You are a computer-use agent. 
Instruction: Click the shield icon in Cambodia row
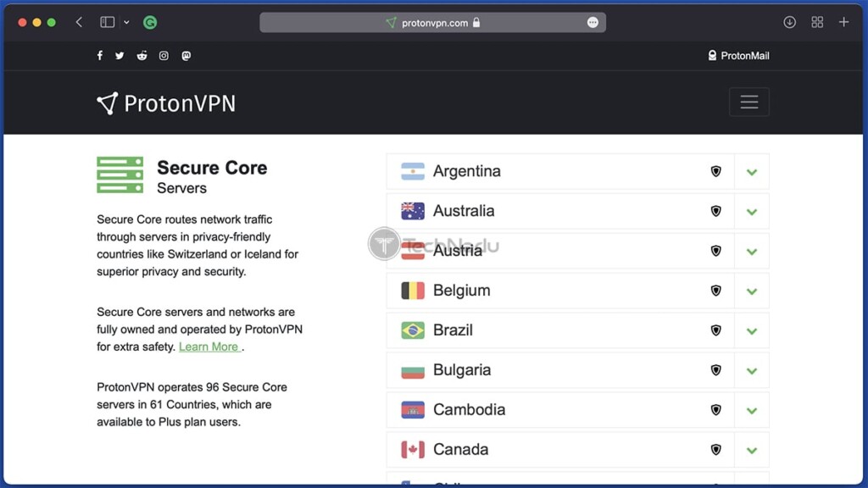(715, 411)
